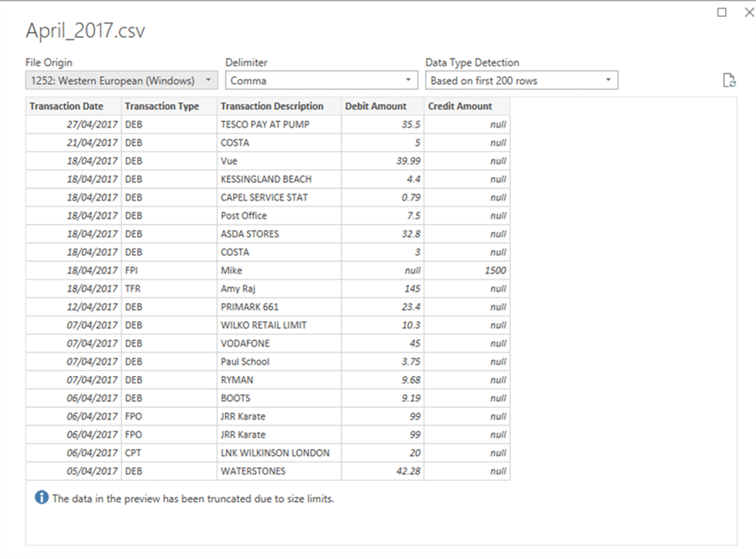Close the April_2017.csv dialog
The image size is (756, 559).
pyautogui.click(x=749, y=12)
